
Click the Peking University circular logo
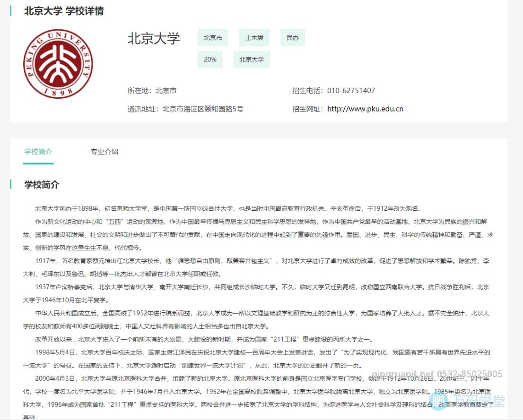pos(59,63)
